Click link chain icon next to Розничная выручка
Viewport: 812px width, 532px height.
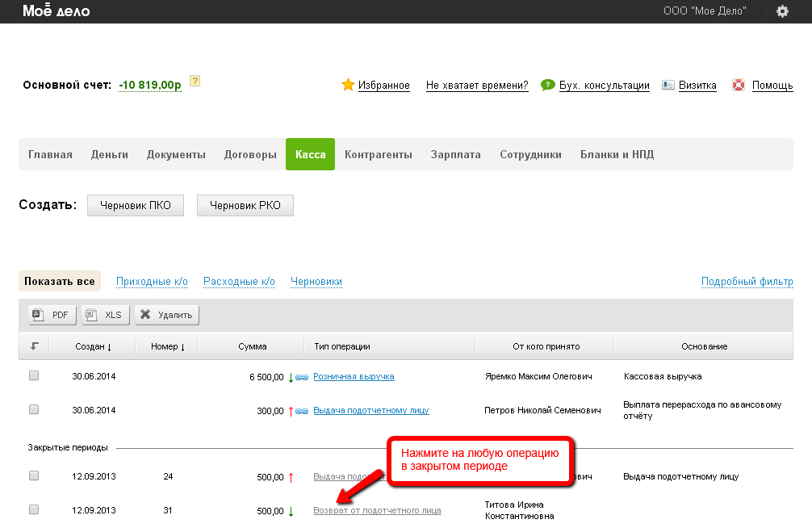303,377
